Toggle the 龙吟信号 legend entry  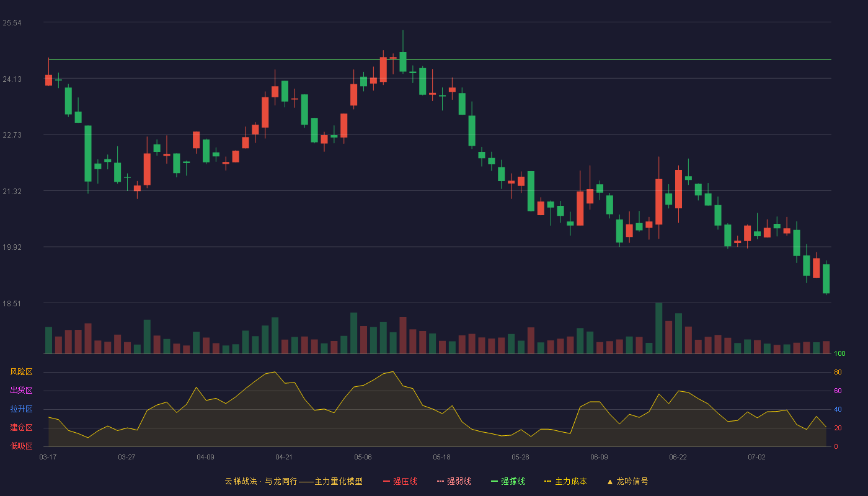click(x=627, y=481)
